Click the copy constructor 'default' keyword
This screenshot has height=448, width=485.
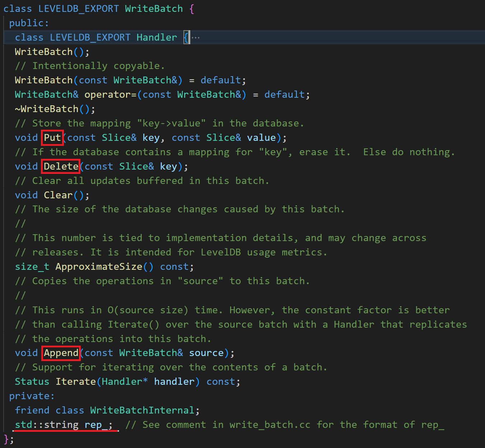pos(220,80)
